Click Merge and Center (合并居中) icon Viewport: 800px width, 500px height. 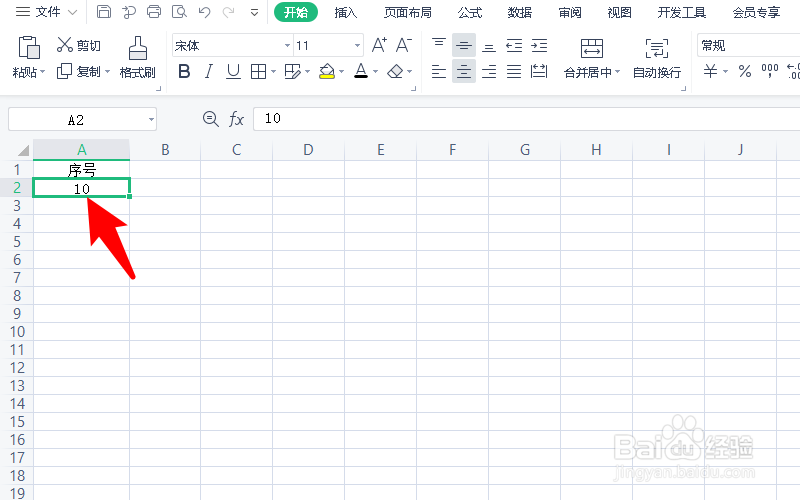pos(592,48)
